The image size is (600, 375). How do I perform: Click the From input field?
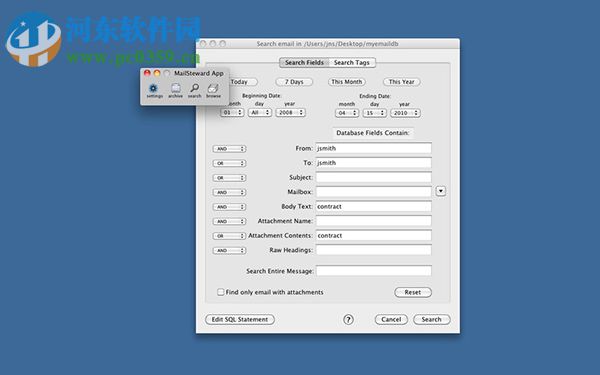(373, 148)
